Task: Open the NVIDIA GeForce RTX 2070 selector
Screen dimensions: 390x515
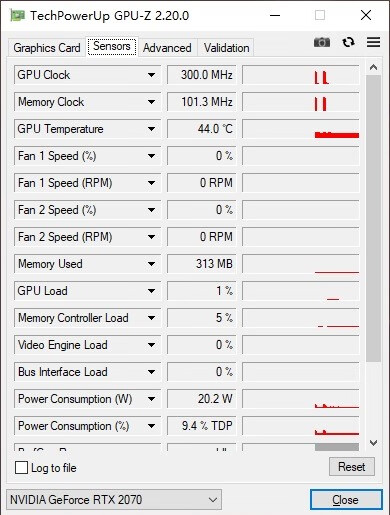Action: 114,500
